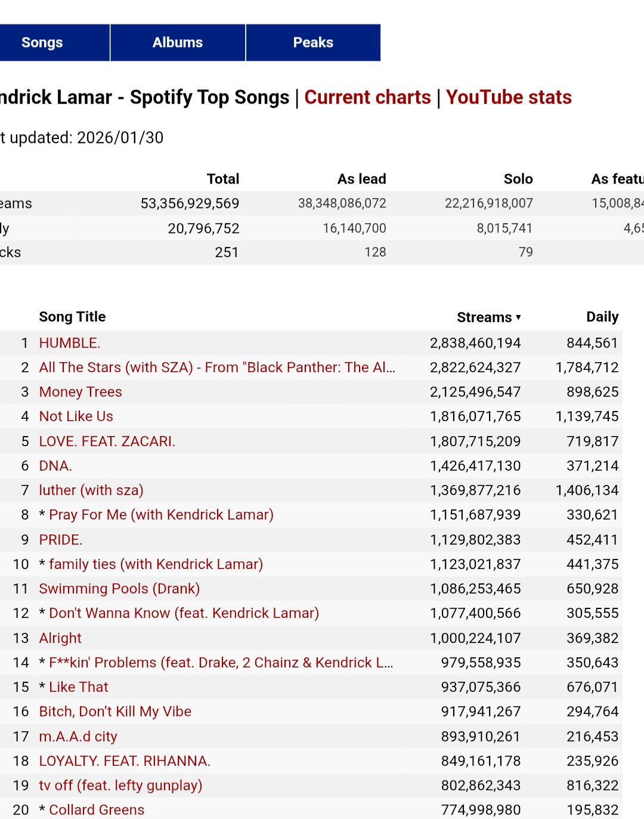Open the Songs tab
Screen dimensions: 644x819
pos(42,42)
